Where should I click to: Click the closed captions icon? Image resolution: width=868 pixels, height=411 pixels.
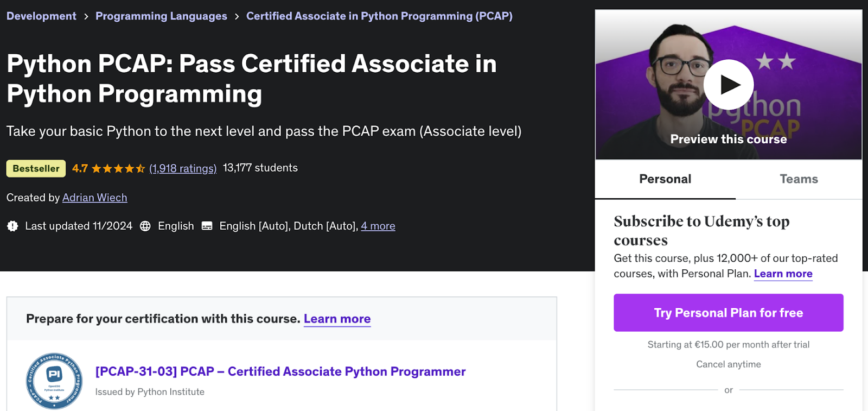[x=207, y=226]
